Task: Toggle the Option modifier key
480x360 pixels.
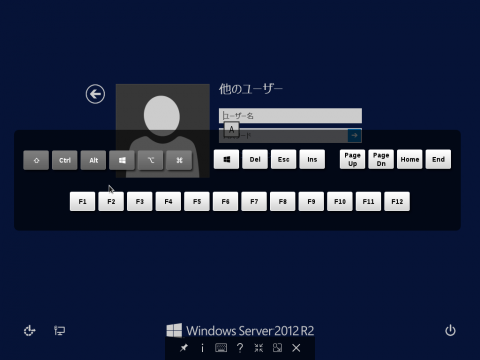Action: (151, 160)
